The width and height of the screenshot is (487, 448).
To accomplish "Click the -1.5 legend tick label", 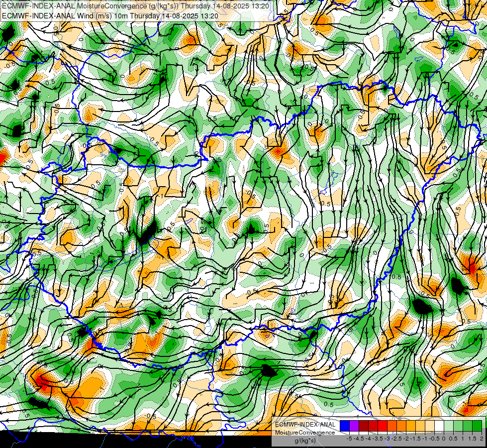I will 415,439.
